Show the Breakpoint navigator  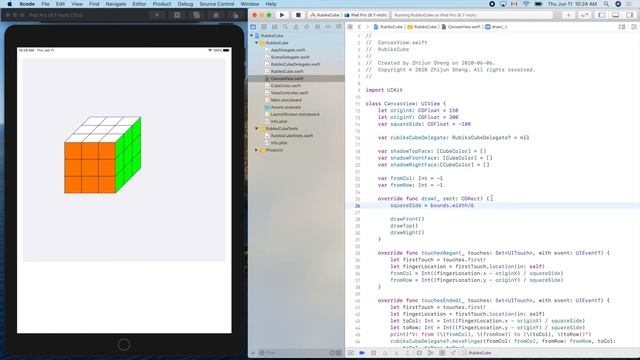click(x=328, y=27)
